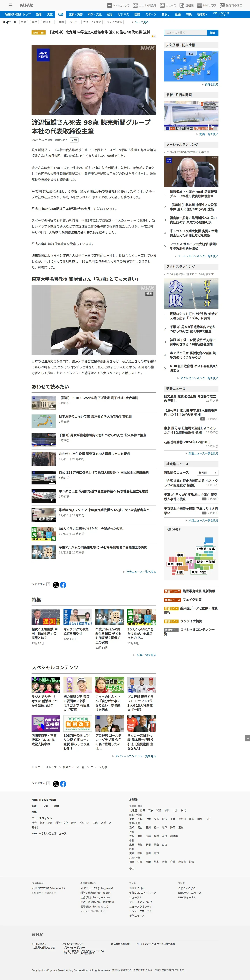250x980 pixels.
Task: Click the back-to-top arrow button
Action: point(247,738)
